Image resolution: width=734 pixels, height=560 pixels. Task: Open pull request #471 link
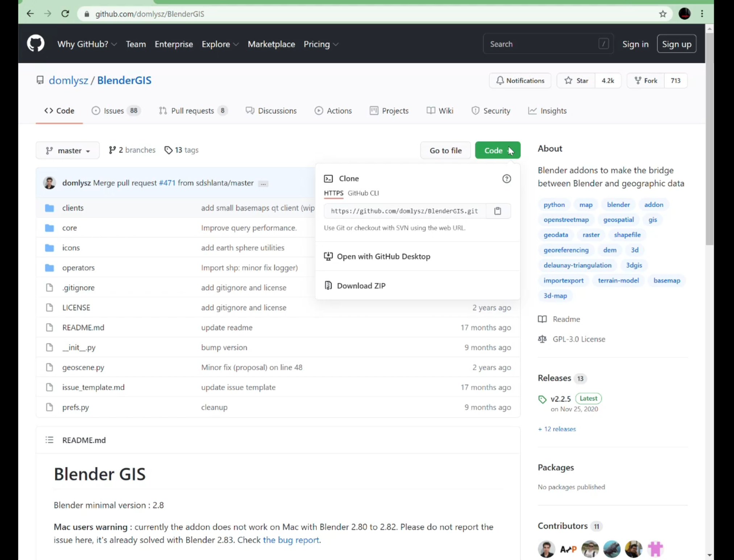click(167, 183)
